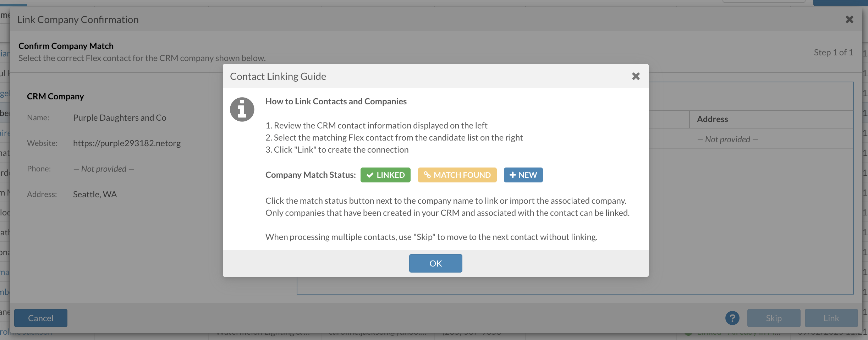
Task: Close the Contact Linking Guide dialog
Action: pos(636,76)
